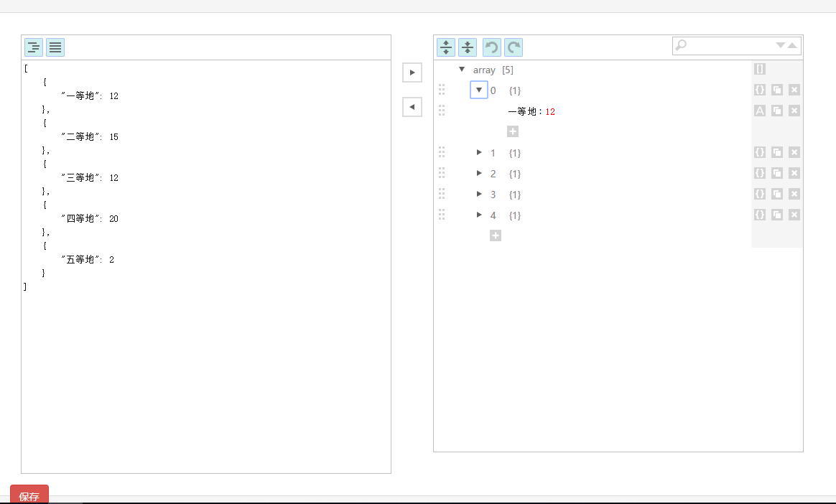Change type of item 0

click(x=760, y=90)
